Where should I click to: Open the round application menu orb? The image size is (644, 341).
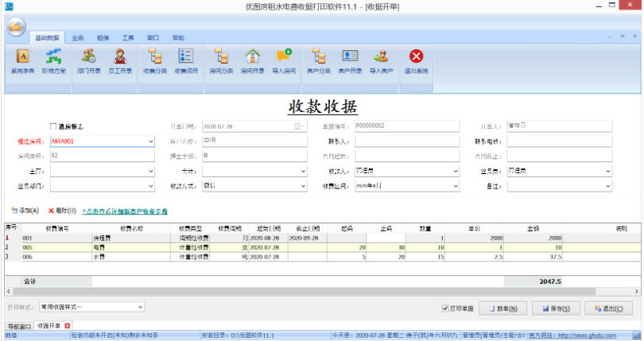coord(17,27)
